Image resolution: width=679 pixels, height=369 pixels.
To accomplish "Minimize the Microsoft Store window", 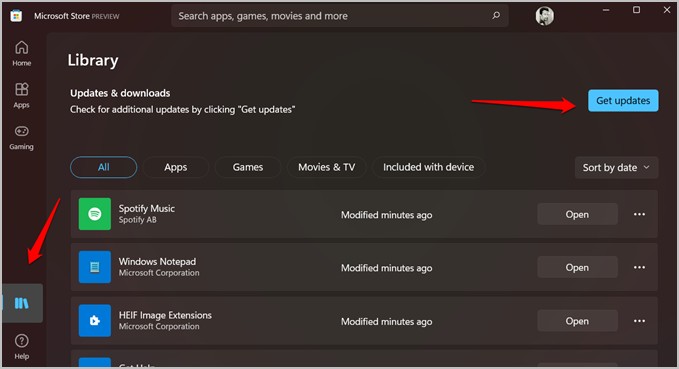I will tap(606, 10).
